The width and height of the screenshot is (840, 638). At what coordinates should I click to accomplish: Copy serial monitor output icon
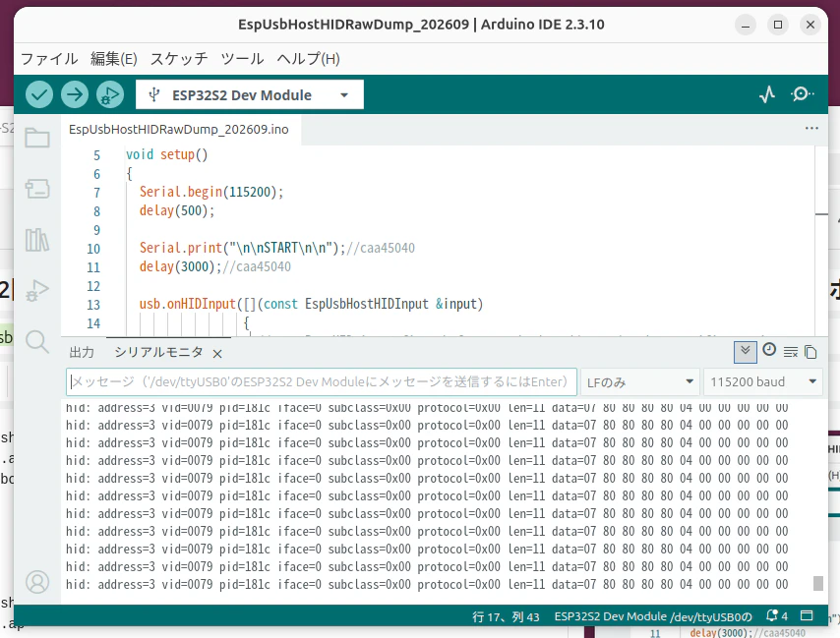(811, 352)
